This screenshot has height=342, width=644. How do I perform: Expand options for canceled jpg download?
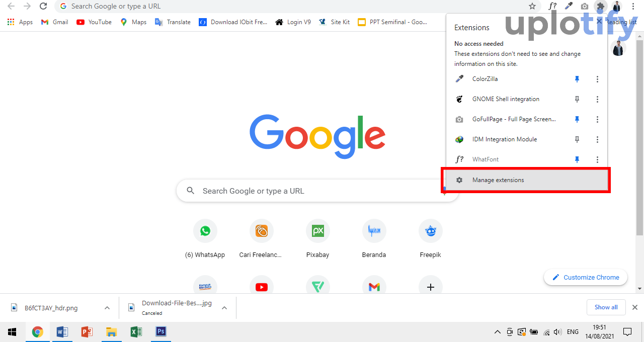224,308
